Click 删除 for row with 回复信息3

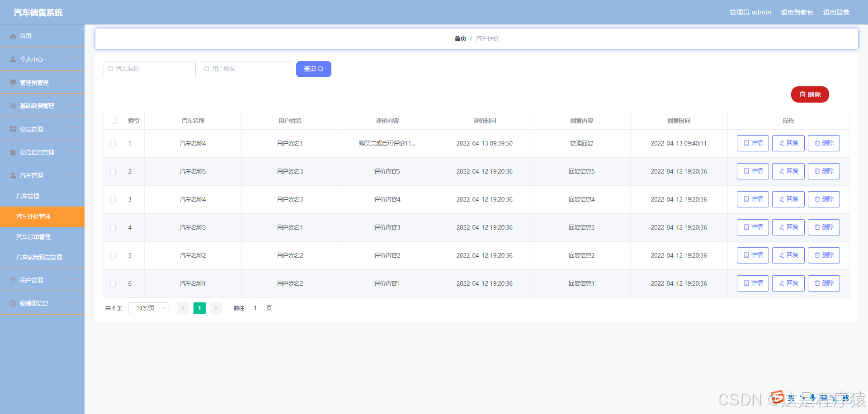click(824, 227)
